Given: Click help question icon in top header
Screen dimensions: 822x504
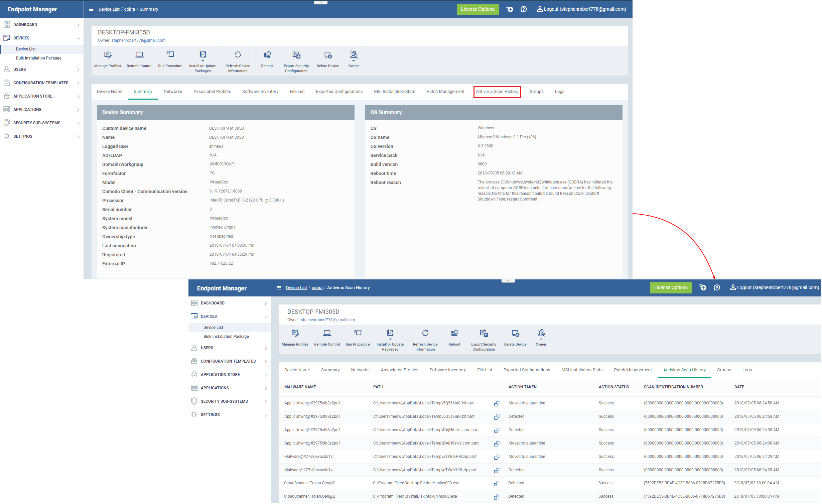Looking at the screenshot, I should [x=524, y=9].
